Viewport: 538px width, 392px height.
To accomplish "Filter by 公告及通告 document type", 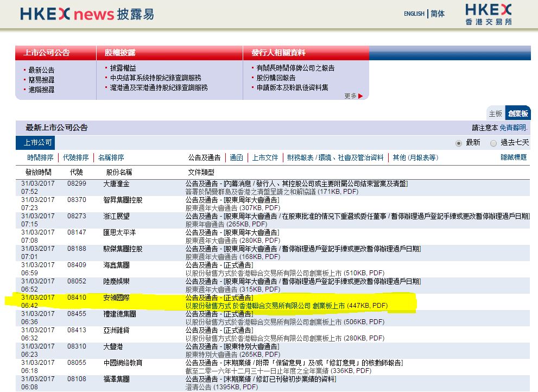I will pyautogui.click(x=205, y=157).
